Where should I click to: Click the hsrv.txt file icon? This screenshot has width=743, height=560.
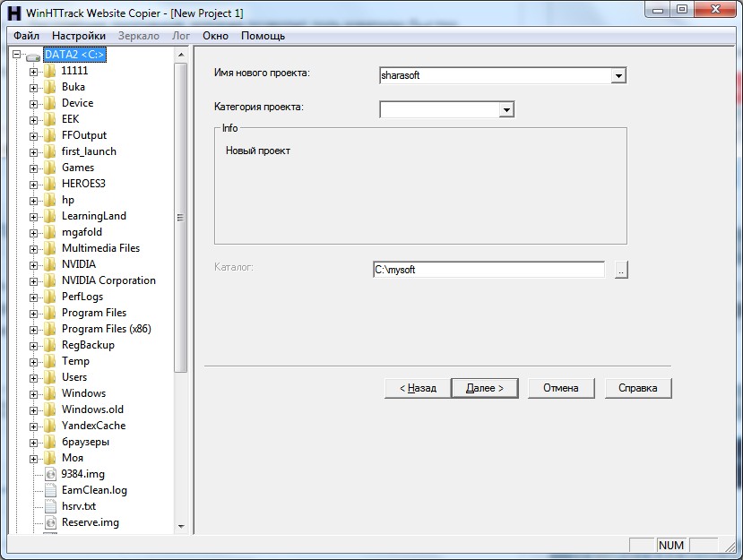(x=51, y=506)
